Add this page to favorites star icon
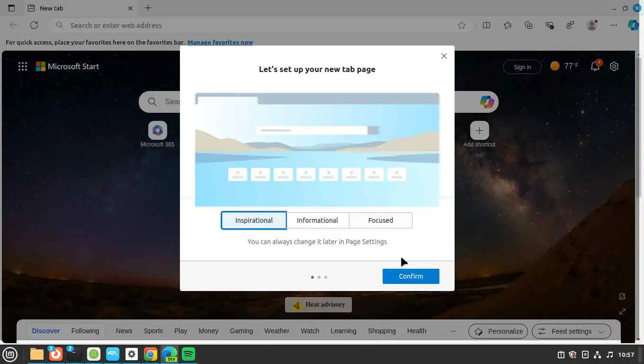This screenshot has width=644, height=364. click(x=462, y=25)
